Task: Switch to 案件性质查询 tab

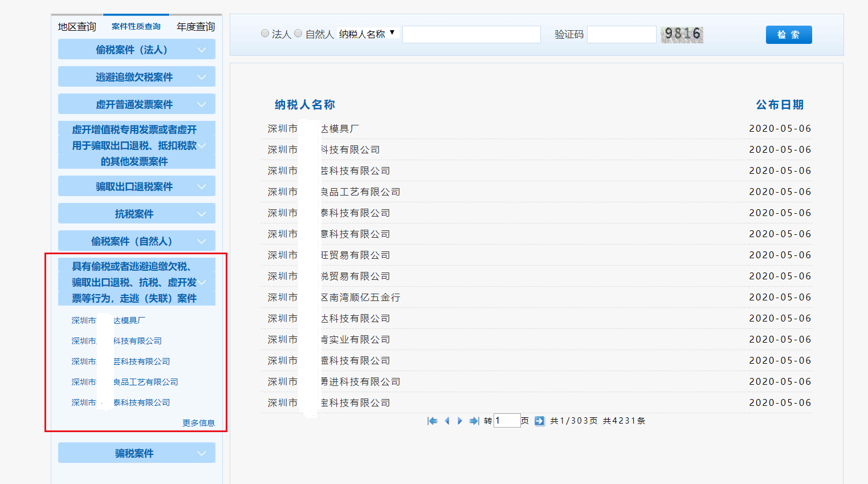Action: [136, 26]
